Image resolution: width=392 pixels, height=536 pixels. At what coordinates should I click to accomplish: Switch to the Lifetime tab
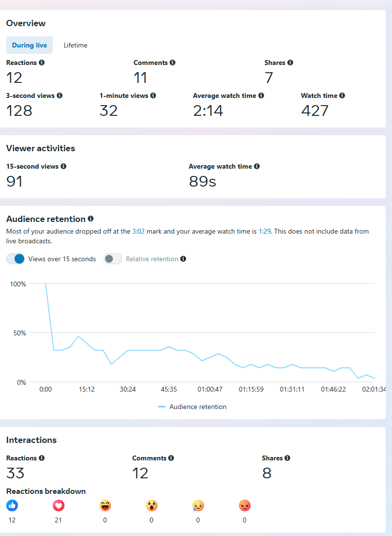(x=76, y=45)
